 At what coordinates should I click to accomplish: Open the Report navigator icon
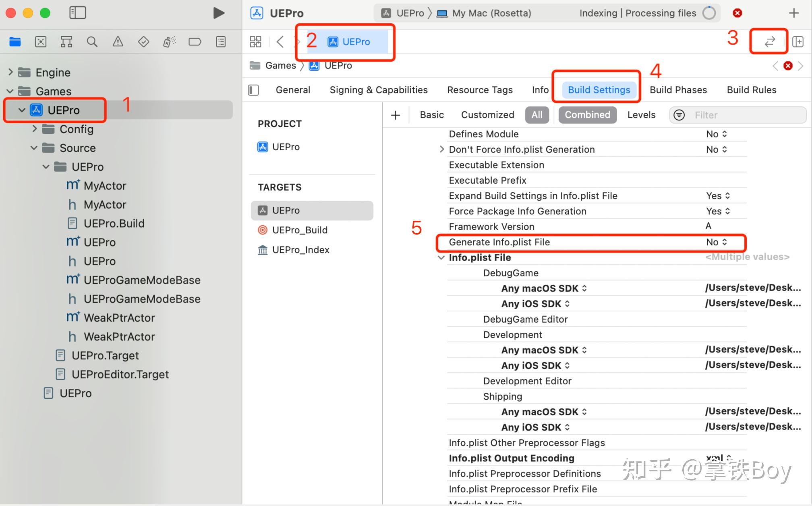click(221, 41)
